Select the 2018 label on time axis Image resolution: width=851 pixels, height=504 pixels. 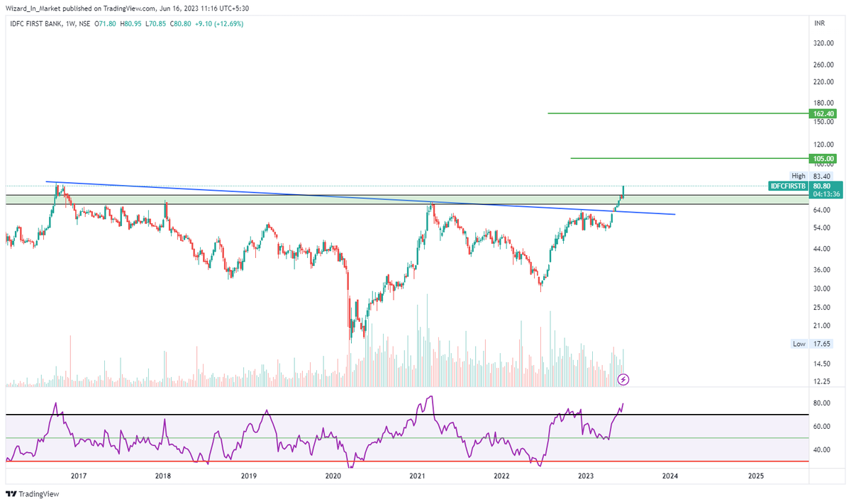click(x=162, y=476)
